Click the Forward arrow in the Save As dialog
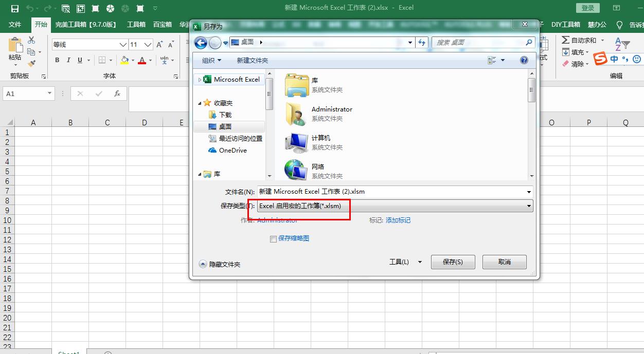 (216, 43)
